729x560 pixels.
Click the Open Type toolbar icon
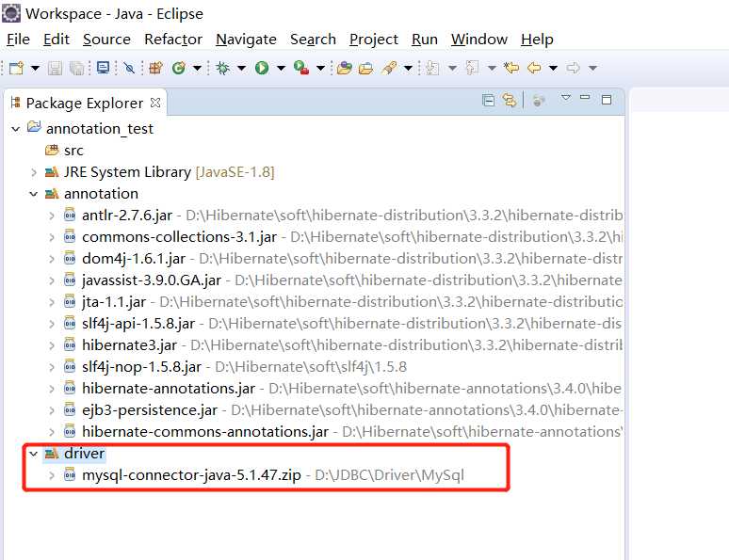click(x=344, y=69)
